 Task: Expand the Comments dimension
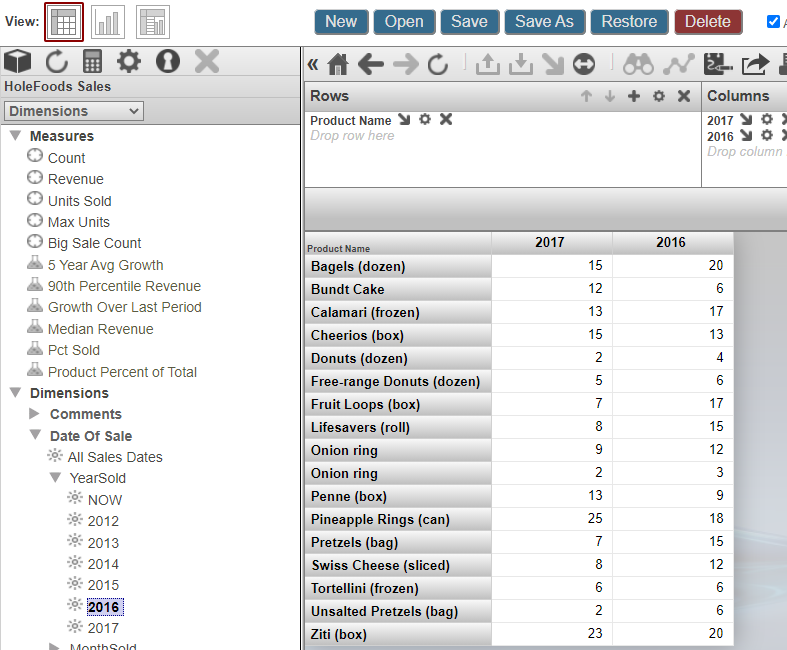click(35, 414)
